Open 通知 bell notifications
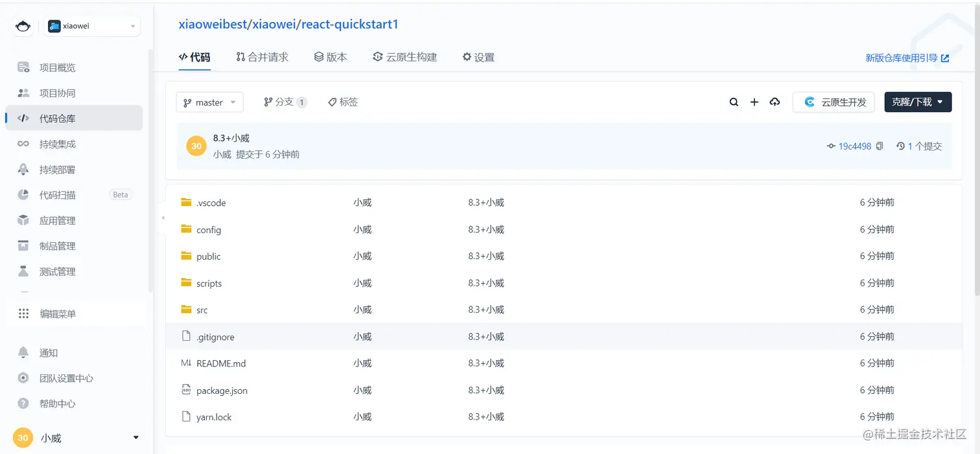 point(73,353)
